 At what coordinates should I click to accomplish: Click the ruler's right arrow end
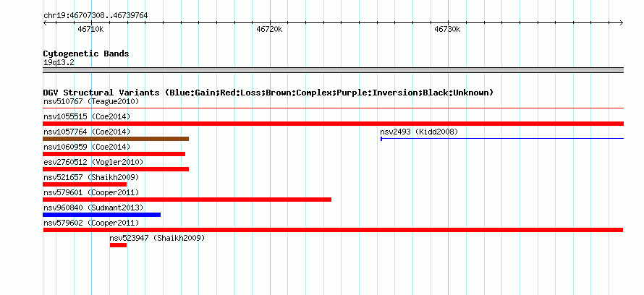(622, 23)
